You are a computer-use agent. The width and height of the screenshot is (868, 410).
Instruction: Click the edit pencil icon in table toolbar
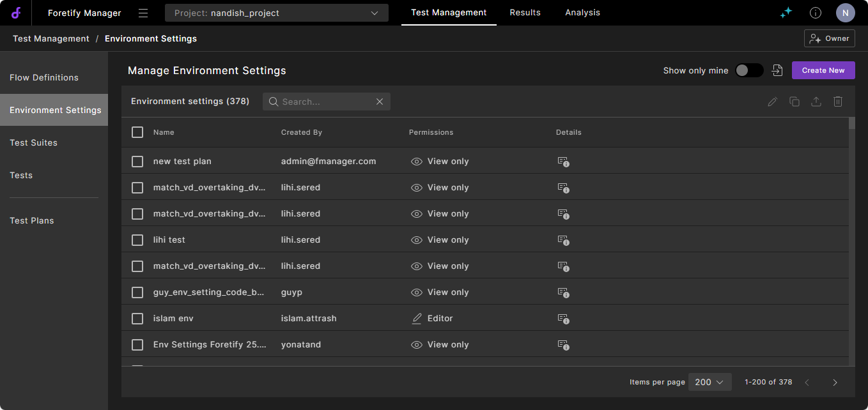click(x=772, y=102)
